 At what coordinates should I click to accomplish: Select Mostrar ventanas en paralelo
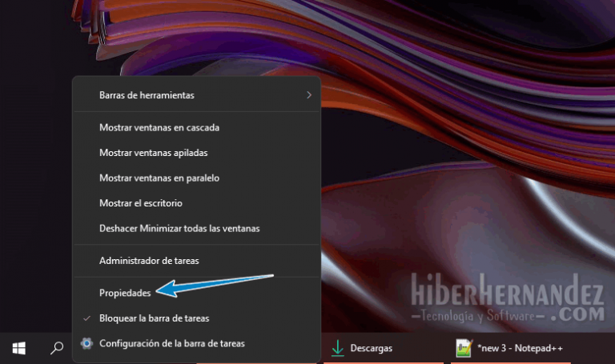pyautogui.click(x=159, y=178)
